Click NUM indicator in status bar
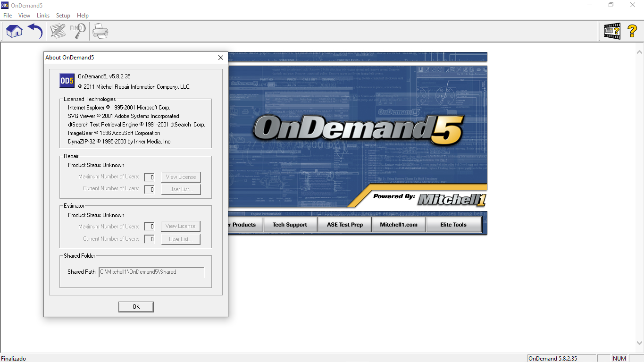Image resolution: width=644 pixels, height=362 pixels. (619, 359)
